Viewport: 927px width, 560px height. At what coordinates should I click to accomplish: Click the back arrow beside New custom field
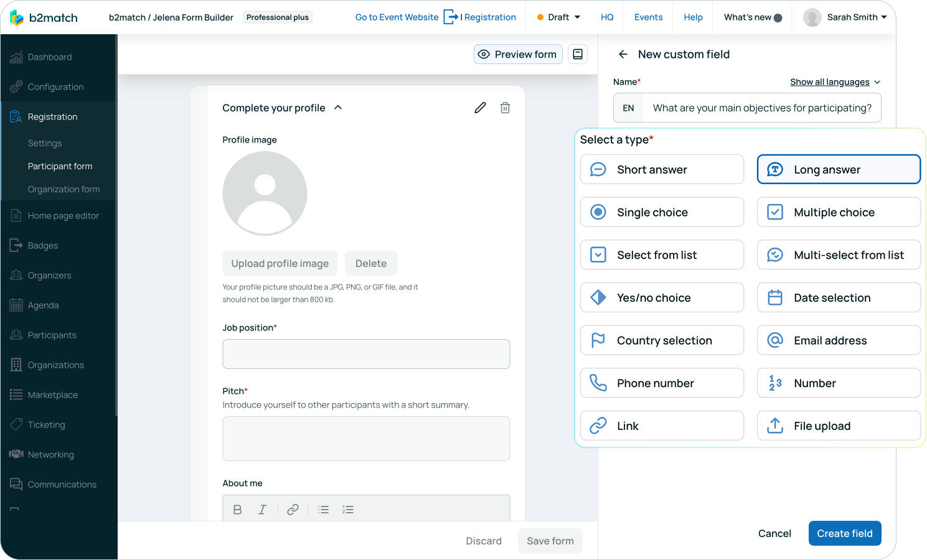coord(623,54)
